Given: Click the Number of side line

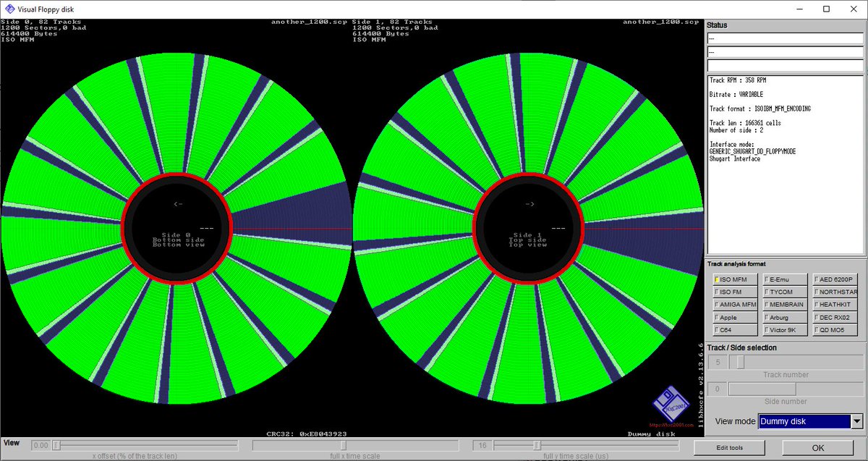Looking at the screenshot, I should pyautogui.click(x=736, y=130).
